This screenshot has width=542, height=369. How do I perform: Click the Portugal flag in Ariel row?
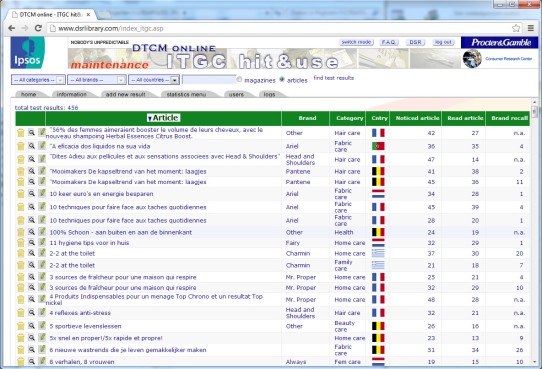point(378,146)
